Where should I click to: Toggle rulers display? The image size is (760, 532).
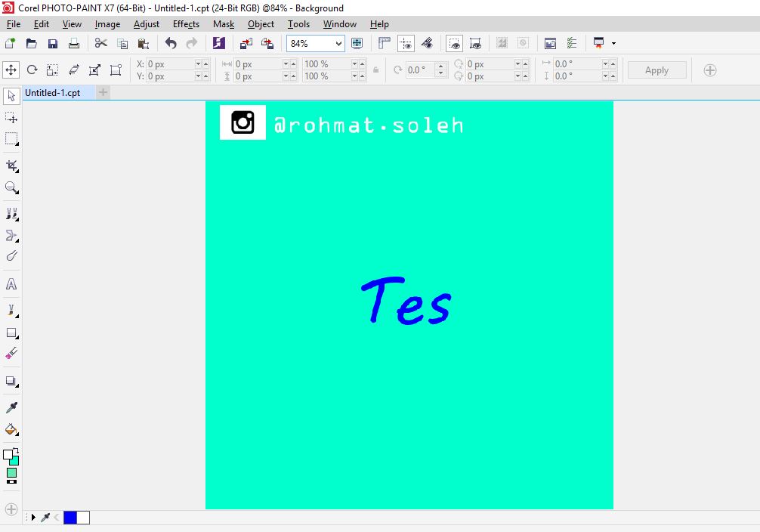(x=385, y=44)
